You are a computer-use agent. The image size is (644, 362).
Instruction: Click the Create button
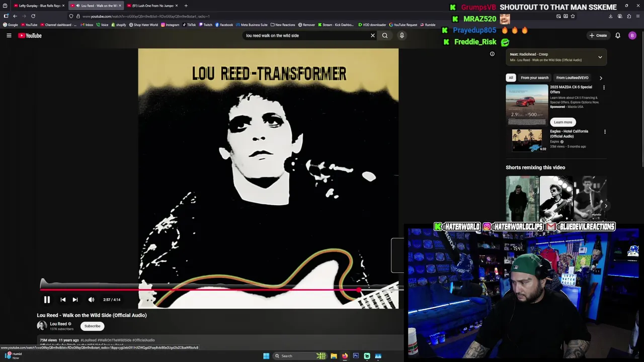click(x=598, y=35)
